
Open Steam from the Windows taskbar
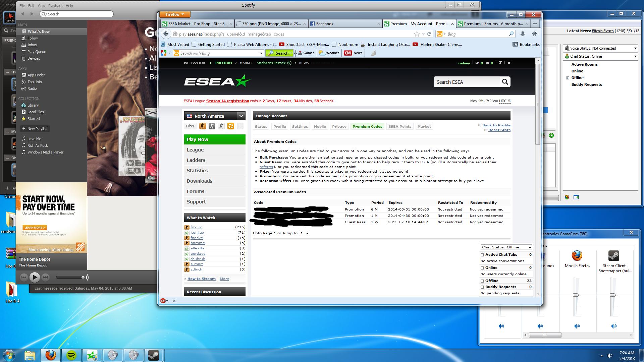click(x=154, y=355)
